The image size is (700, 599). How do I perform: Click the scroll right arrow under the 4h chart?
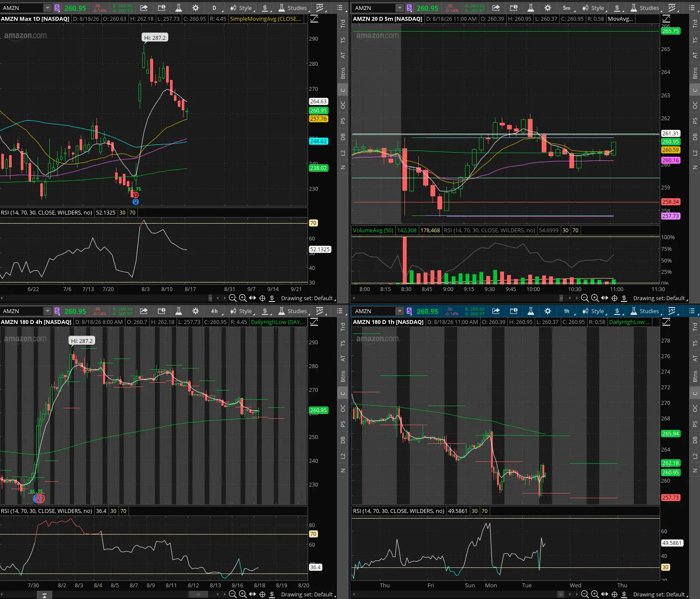[x=224, y=594]
